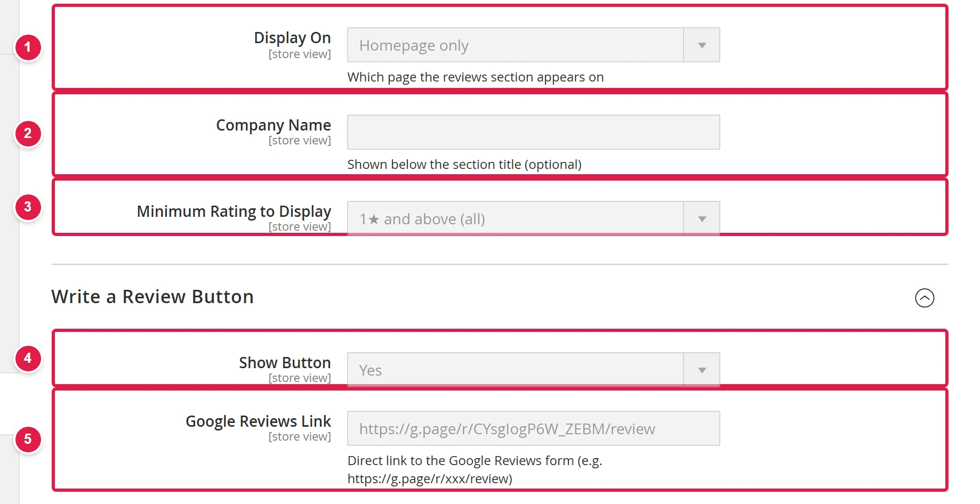Click the Show Button label

(x=285, y=363)
